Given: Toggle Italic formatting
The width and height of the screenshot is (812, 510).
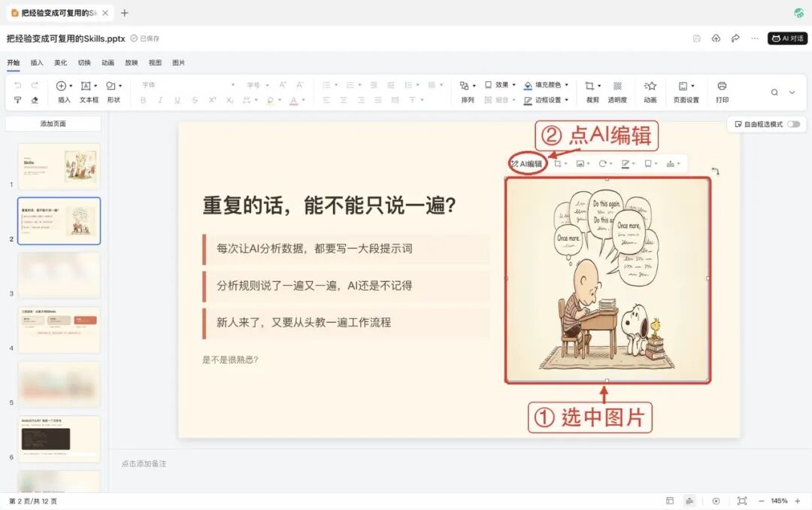Looking at the screenshot, I should [160, 100].
